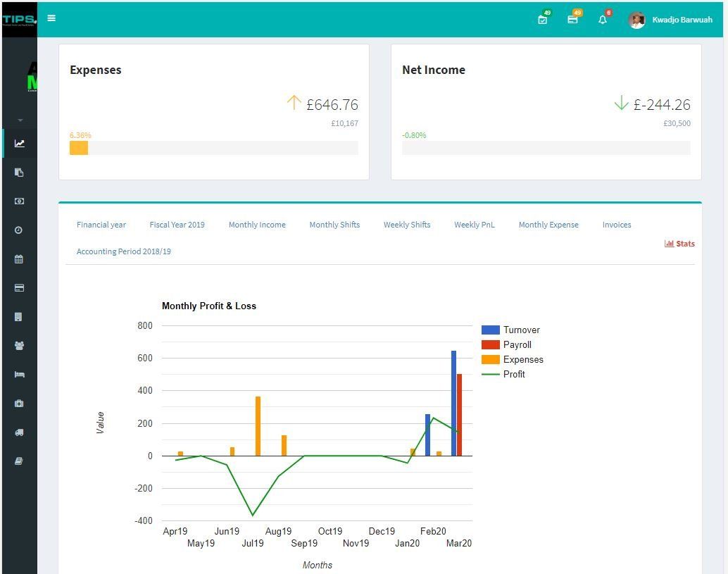Toggle the hamburger sidebar menu
This screenshot has width=728, height=574.
51,18
